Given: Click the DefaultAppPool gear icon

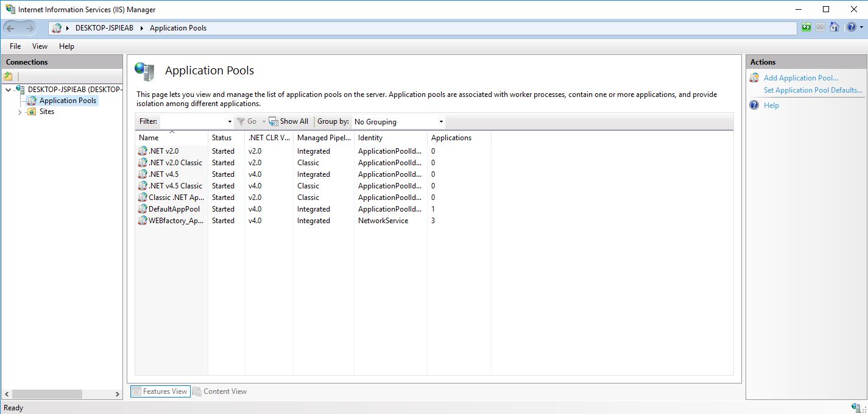Looking at the screenshot, I should pos(142,209).
